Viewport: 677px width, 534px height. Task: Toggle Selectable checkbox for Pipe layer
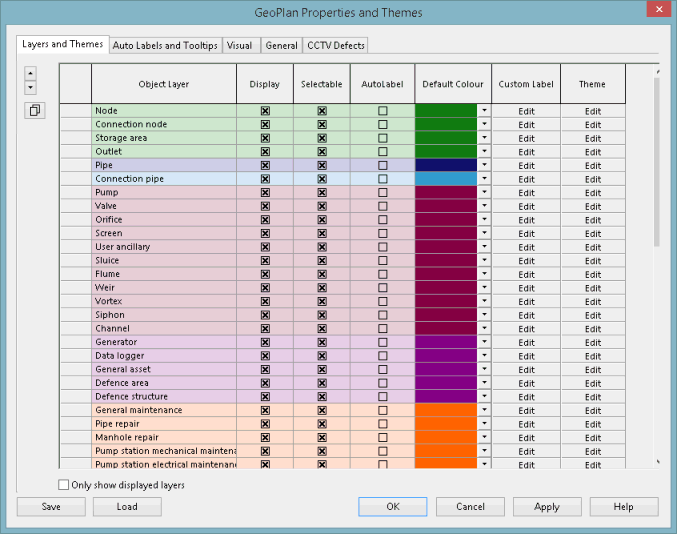pyautogui.click(x=322, y=165)
